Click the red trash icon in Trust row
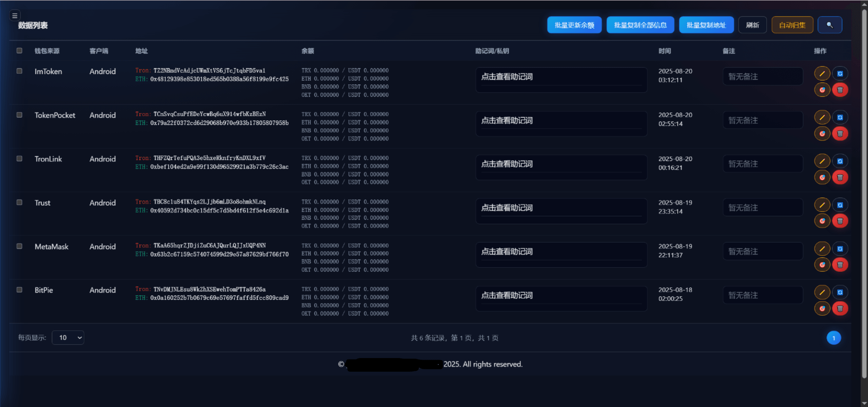This screenshot has width=868, height=407. click(x=840, y=221)
